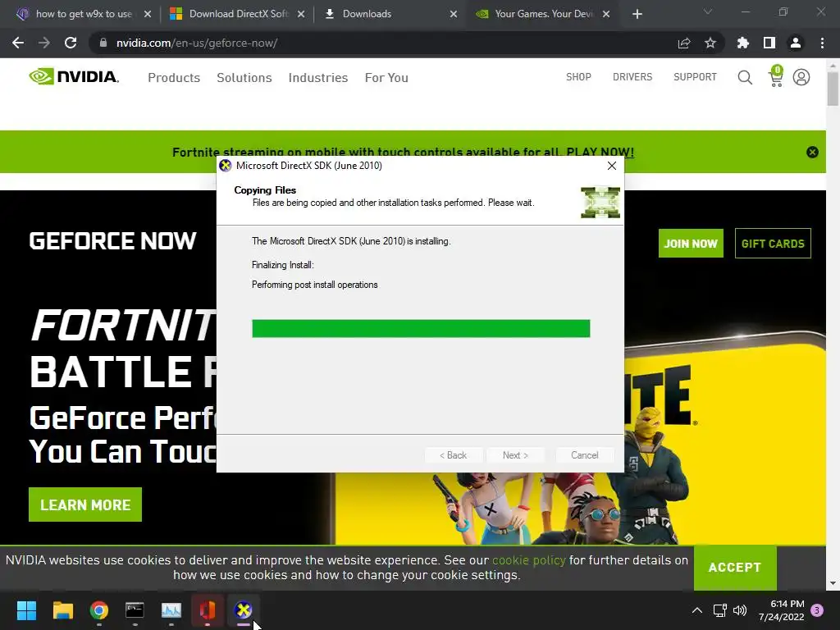Image resolution: width=840 pixels, height=630 pixels.
Task: Open the Solutions menu
Action: point(244,78)
